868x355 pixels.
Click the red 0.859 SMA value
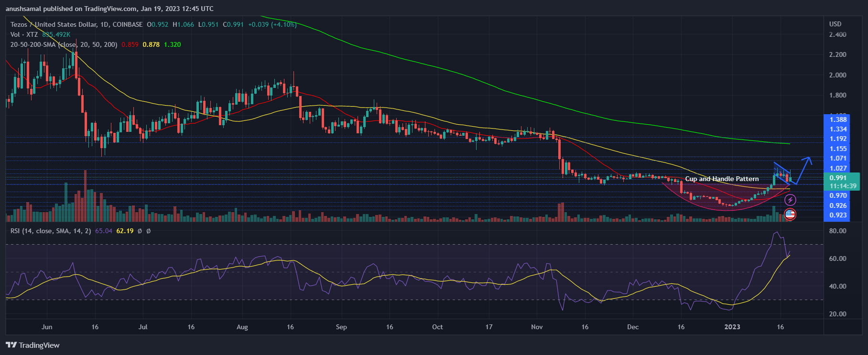click(x=130, y=44)
